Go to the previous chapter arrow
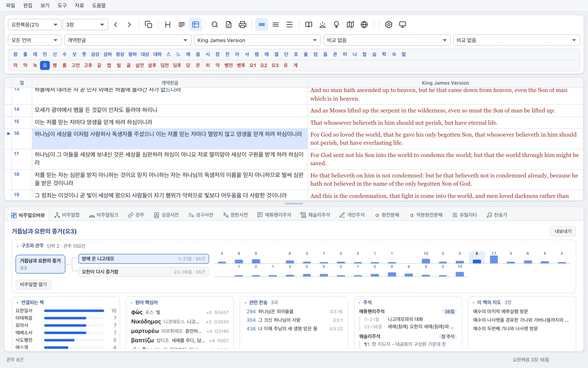Screen dimensions: 588x368 coord(116,25)
